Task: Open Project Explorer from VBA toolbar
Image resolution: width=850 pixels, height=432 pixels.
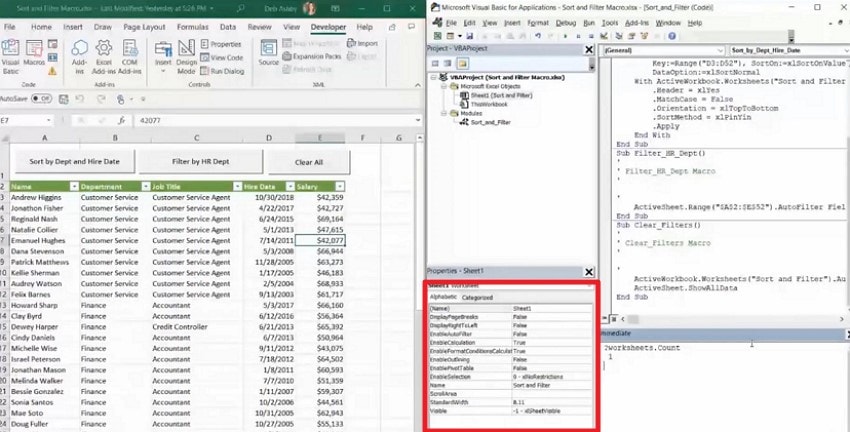Action: (619, 36)
